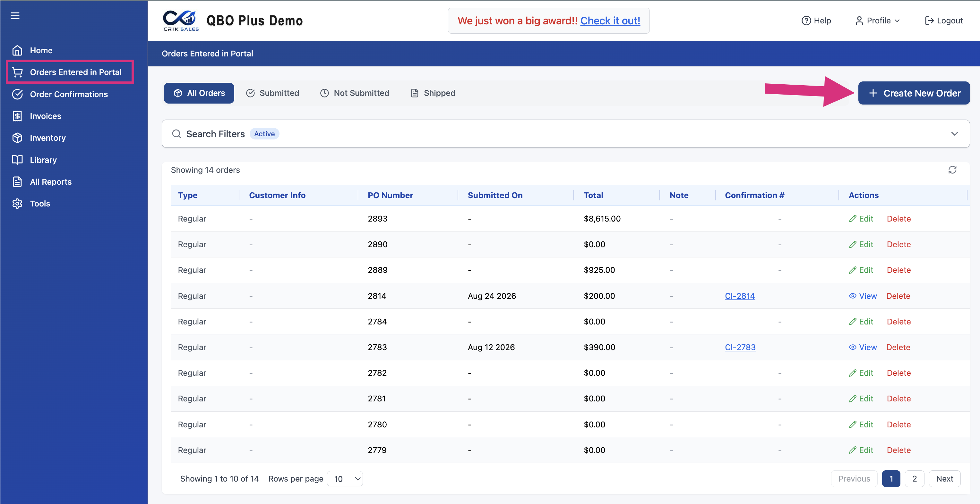Click the All Reports document icon

[17, 182]
